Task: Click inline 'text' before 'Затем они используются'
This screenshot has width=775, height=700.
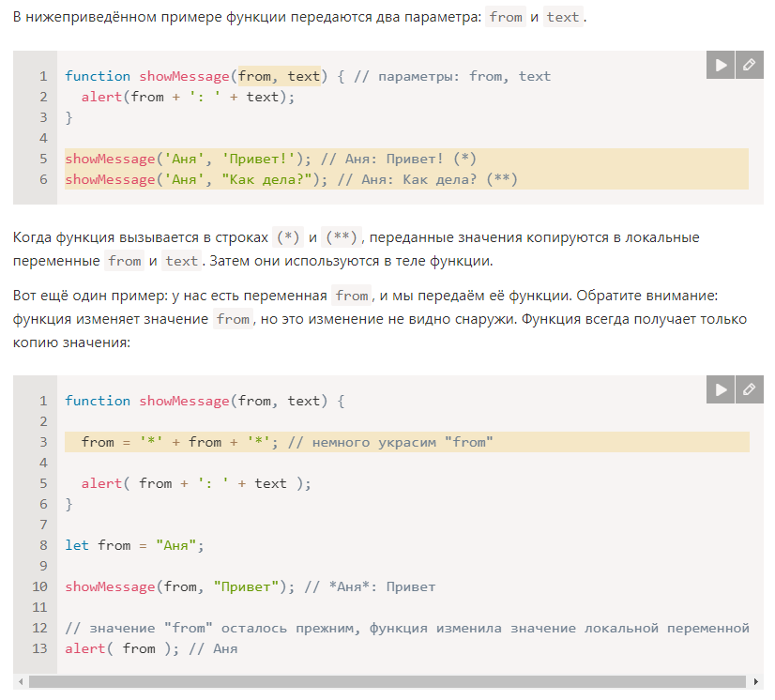Action: [x=181, y=261]
